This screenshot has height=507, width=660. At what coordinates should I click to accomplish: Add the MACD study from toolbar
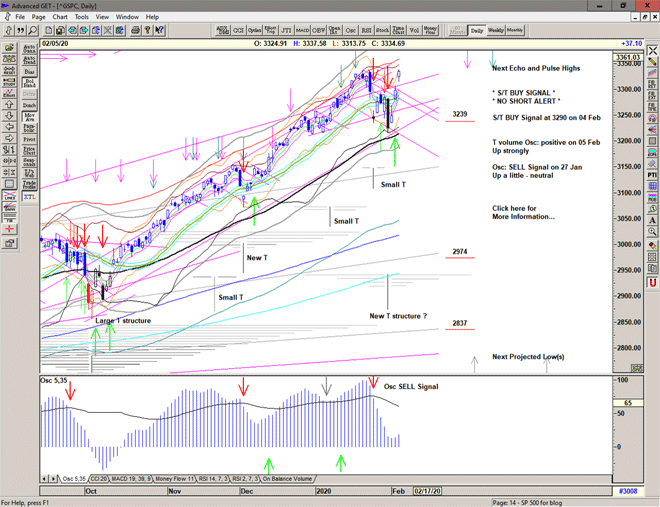[x=302, y=30]
